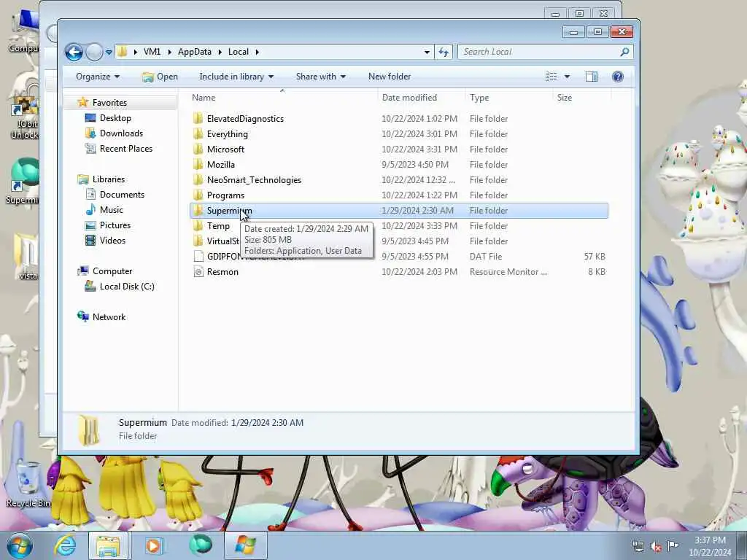This screenshot has height=560, width=747.
Task: Open previous locations dropdown in address bar
Action: (427, 52)
